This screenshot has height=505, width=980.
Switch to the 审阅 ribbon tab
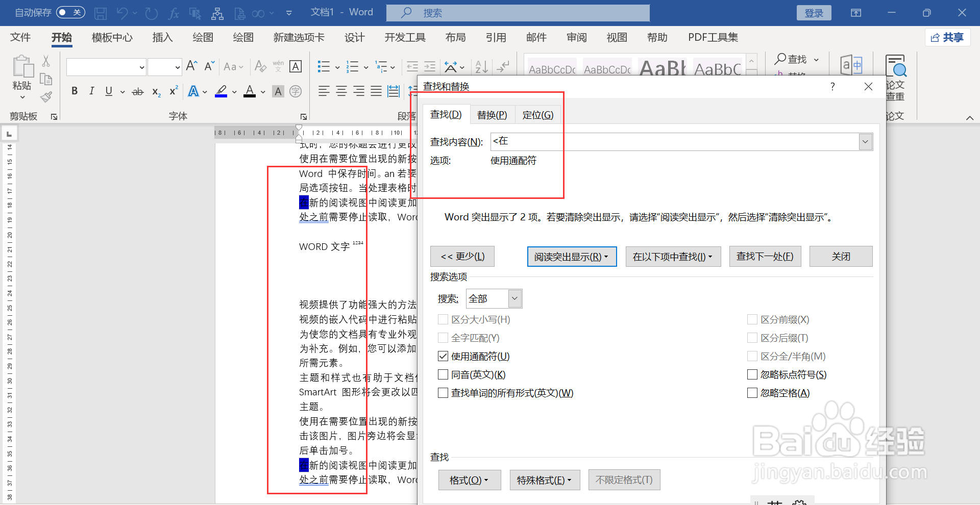pos(576,37)
